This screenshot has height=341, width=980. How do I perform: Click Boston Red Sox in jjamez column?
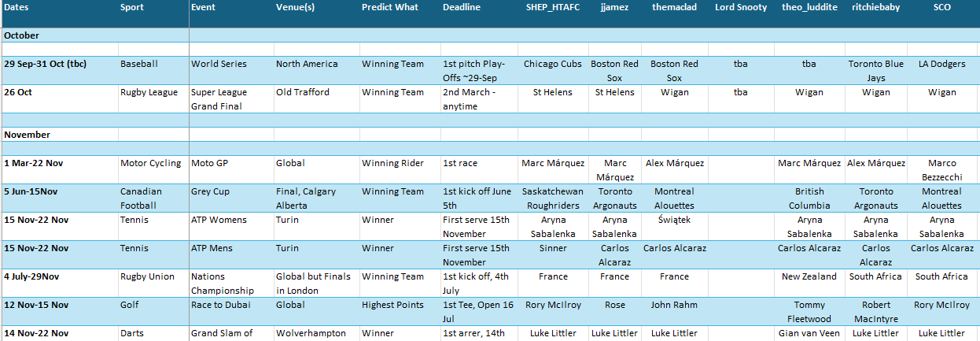pyautogui.click(x=615, y=70)
